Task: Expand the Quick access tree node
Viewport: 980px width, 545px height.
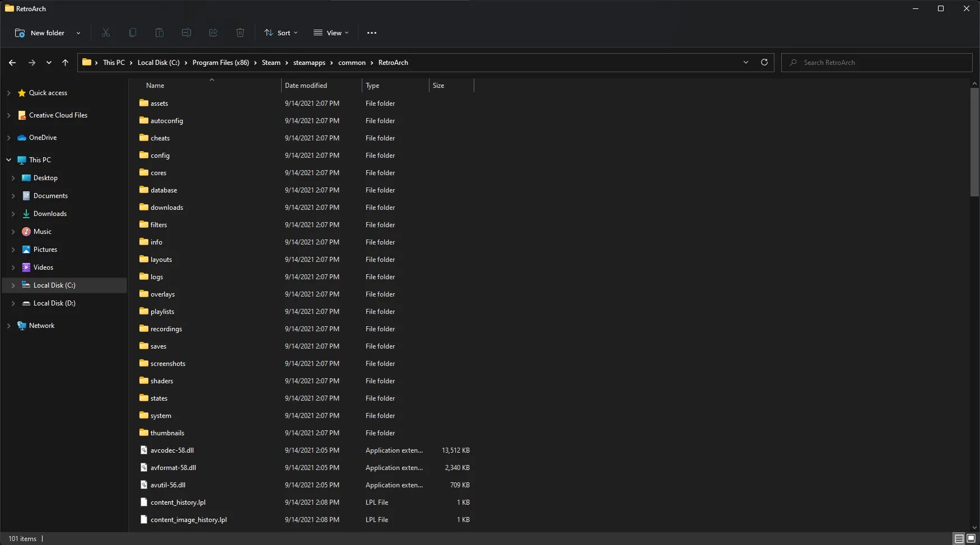Action: pyautogui.click(x=8, y=93)
